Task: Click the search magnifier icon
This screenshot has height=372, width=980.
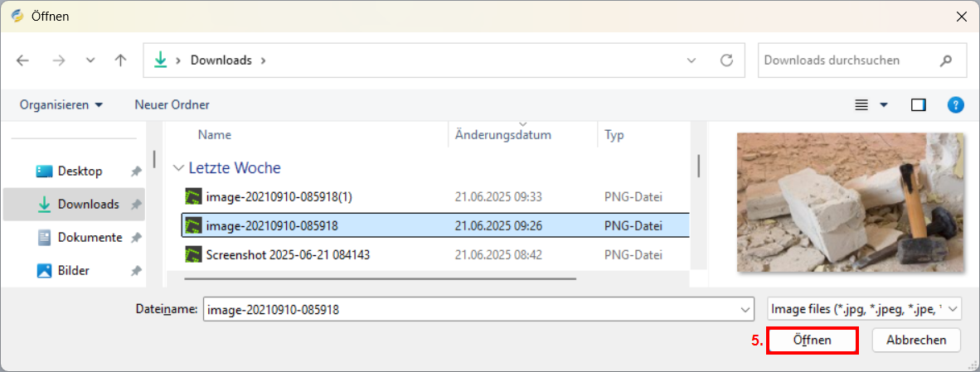Action: tap(946, 60)
